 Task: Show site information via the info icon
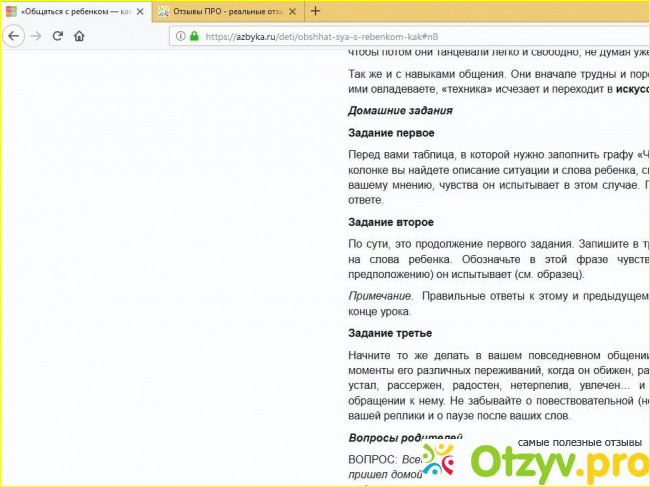(180, 36)
